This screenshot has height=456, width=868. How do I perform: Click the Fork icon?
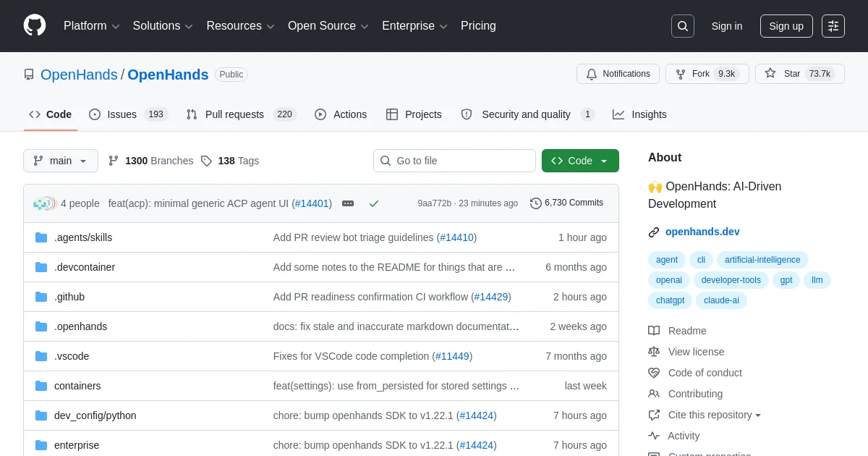(681, 74)
